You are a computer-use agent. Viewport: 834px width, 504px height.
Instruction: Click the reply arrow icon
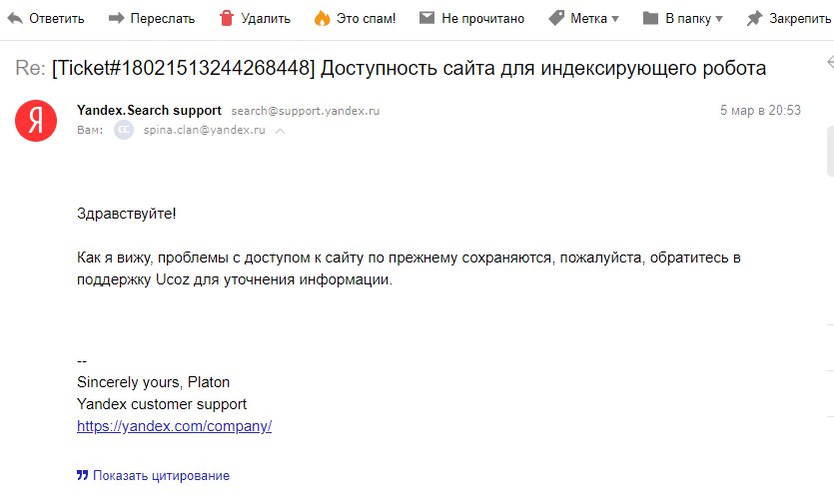coord(15,19)
